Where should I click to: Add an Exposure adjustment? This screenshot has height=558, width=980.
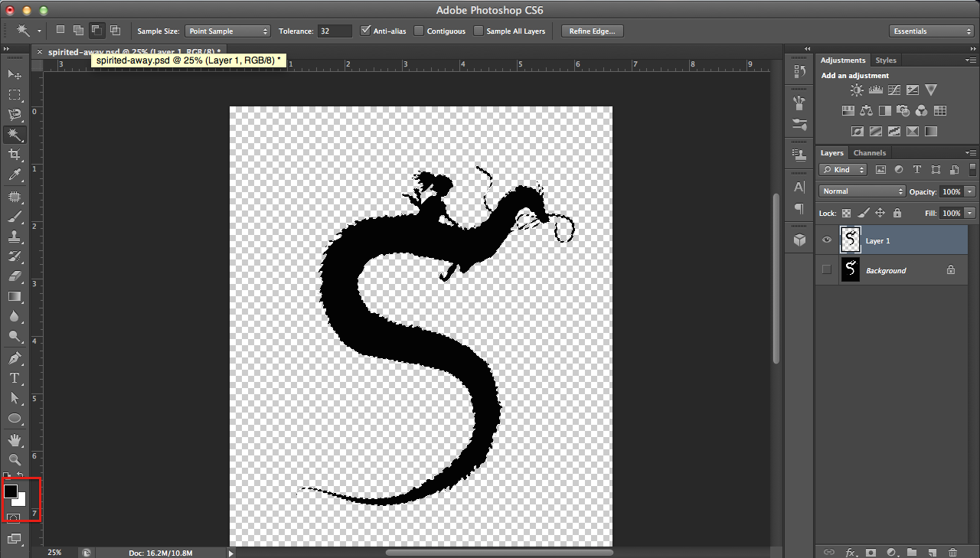[913, 90]
